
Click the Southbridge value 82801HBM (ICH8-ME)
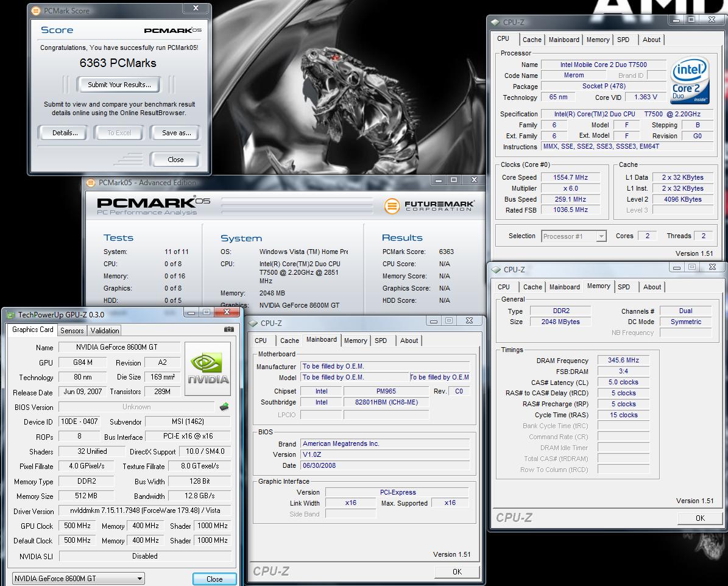tap(386, 402)
